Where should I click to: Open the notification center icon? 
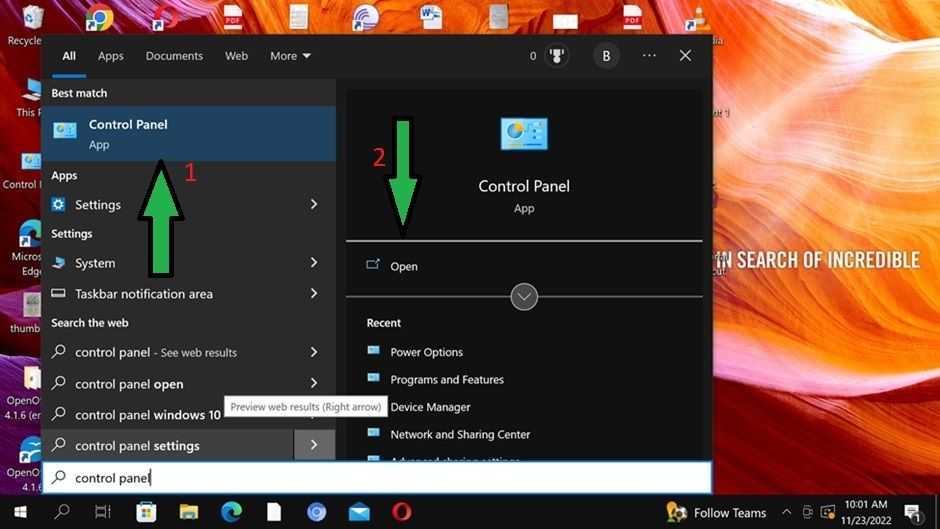(912, 513)
